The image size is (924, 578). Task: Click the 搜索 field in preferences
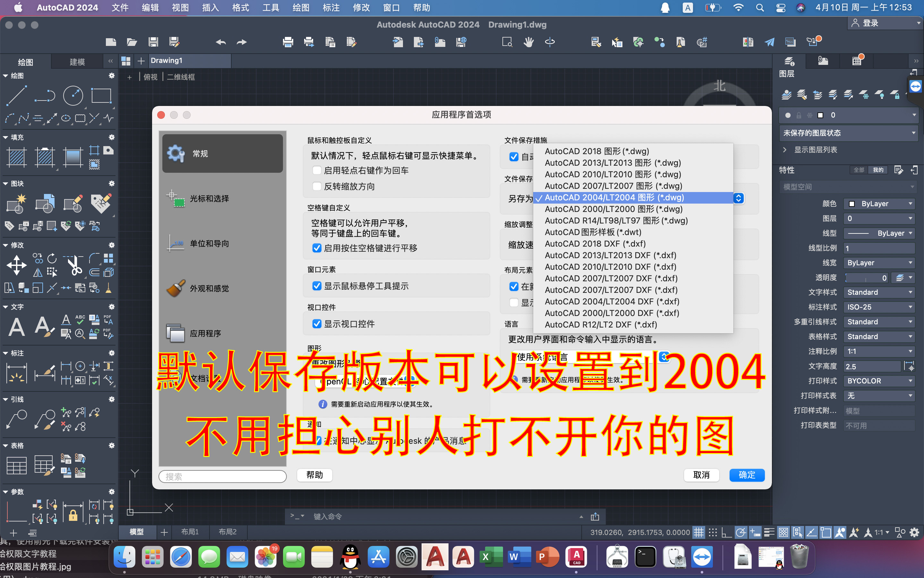(223, 477)
